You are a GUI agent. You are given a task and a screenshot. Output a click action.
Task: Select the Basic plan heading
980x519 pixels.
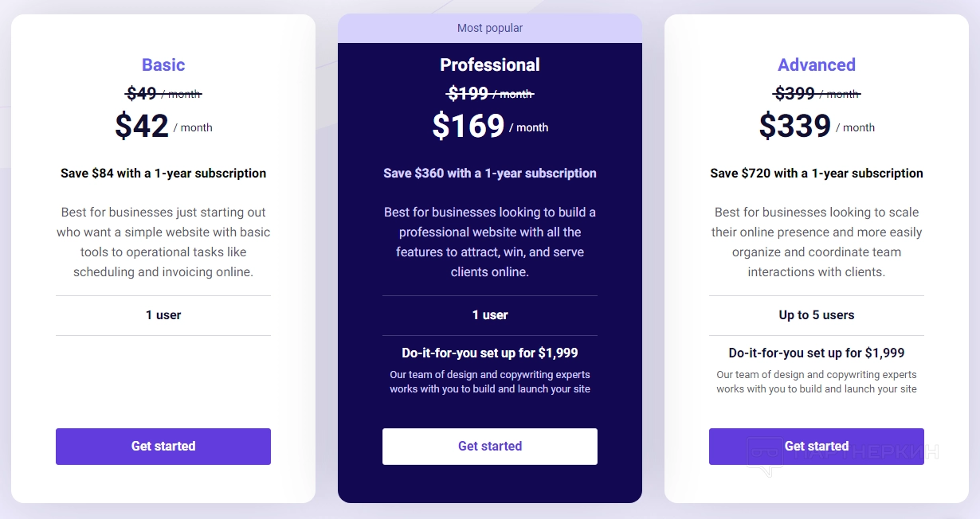[x=163, y=65]
